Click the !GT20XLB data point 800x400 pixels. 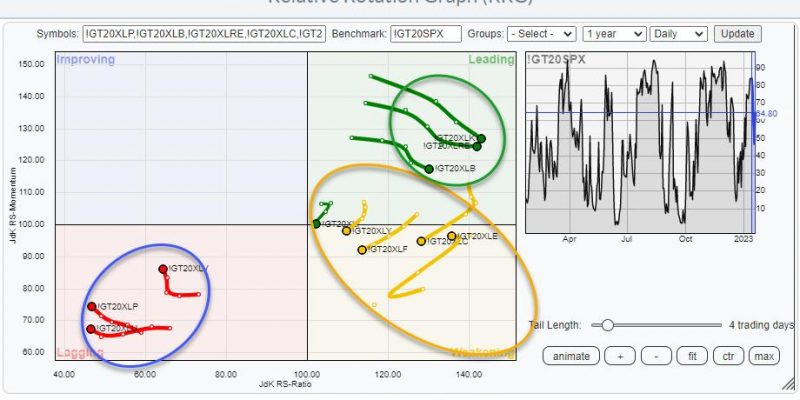[429, 169]
